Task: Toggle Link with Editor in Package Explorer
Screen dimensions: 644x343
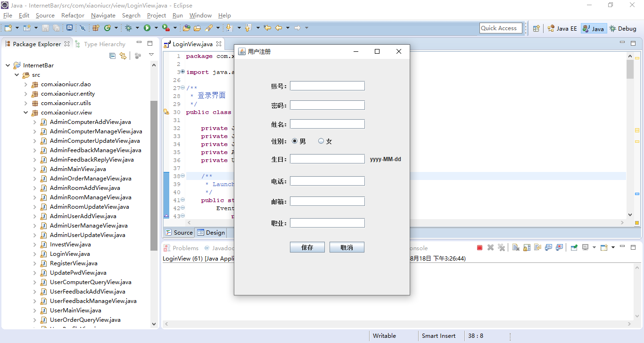Action: tap(123, 56)
